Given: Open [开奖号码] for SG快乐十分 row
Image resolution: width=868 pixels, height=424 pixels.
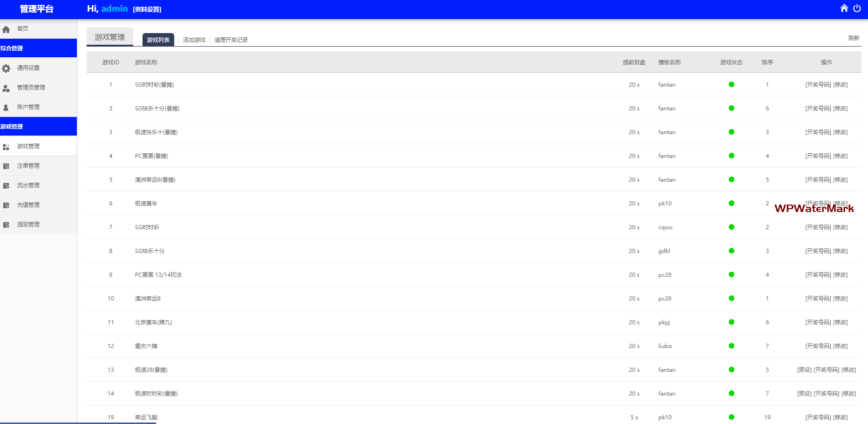Looking at the screenshot, I should coord(818,251).
